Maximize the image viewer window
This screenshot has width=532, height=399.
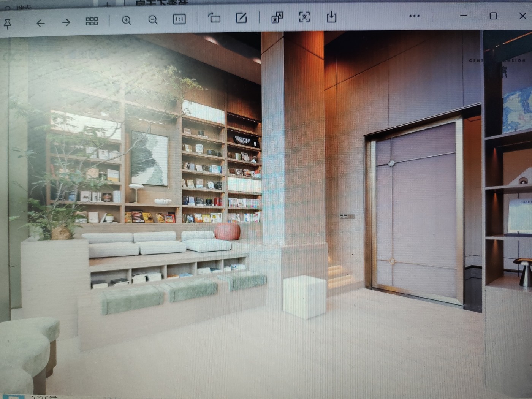pyautogui.click(x=493, y=16)
